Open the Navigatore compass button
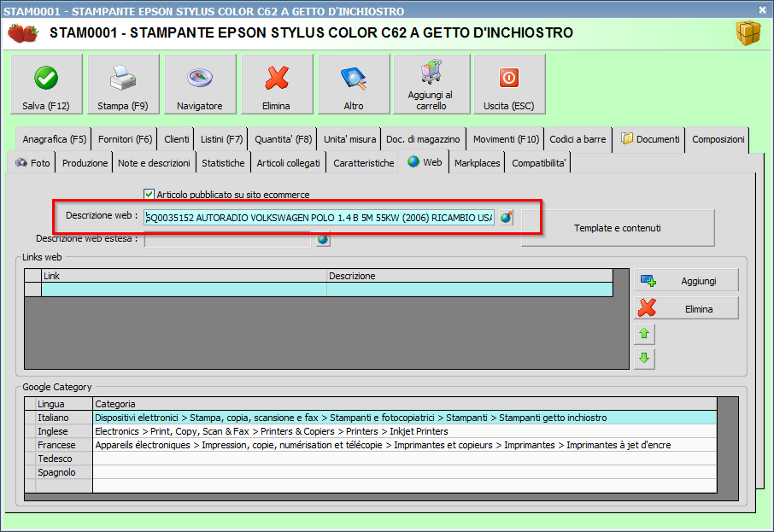Viewport: 774px width, 532px height. pos(200,85)
